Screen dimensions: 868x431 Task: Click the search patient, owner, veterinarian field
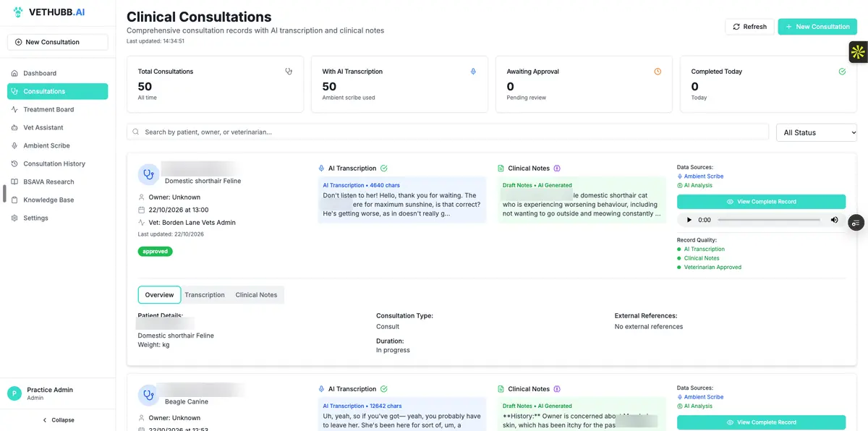point(448,132)
